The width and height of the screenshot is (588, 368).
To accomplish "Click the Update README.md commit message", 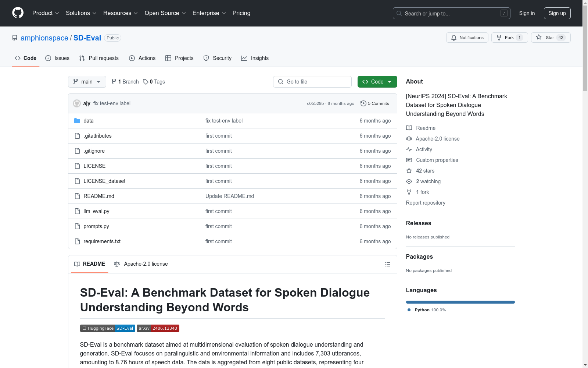I will pos(230,196).
